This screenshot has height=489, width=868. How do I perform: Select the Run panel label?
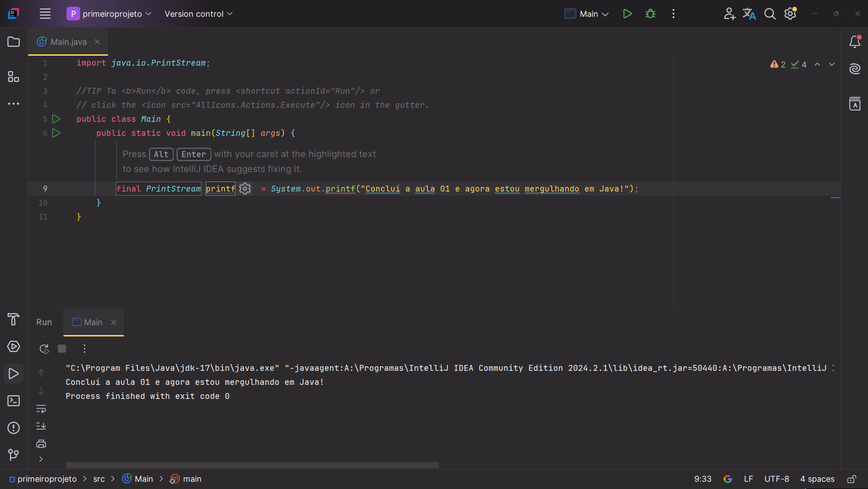pos(44,322)
